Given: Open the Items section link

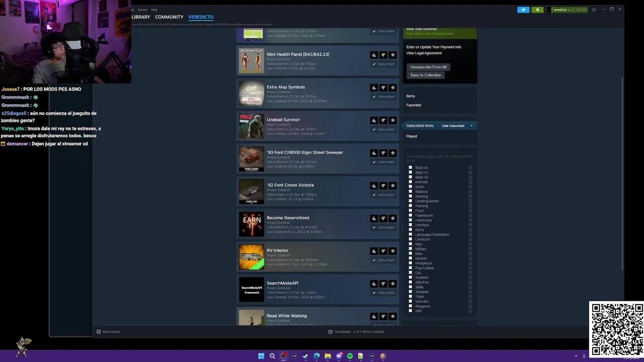Looking at the screenshot, I should [x=411, y=96].
